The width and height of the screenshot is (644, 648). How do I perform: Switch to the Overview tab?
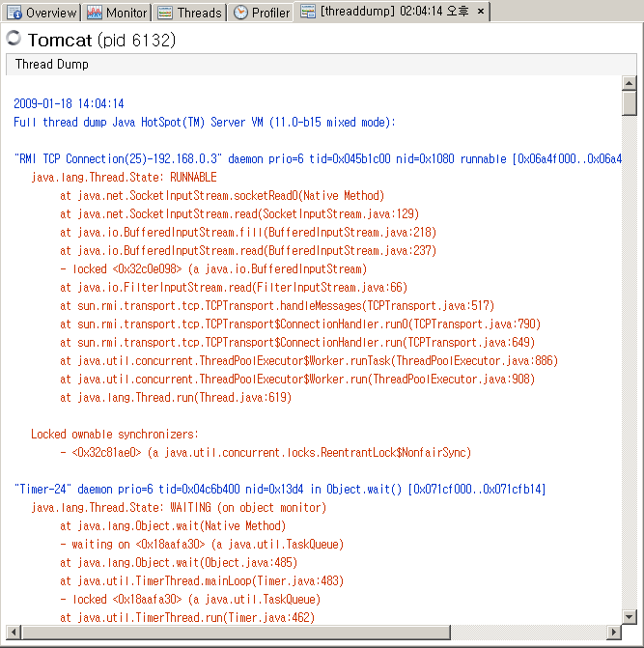[42, 13]
